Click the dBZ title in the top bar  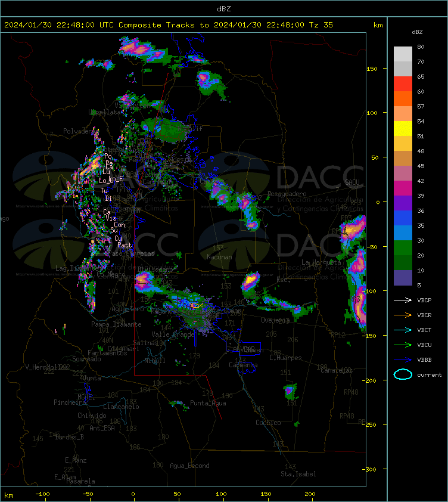coord(223,9)
